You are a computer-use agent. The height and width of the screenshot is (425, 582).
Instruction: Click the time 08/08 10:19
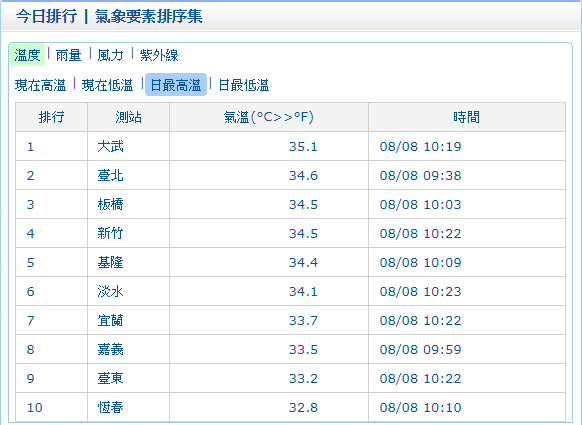click(420, 147)
